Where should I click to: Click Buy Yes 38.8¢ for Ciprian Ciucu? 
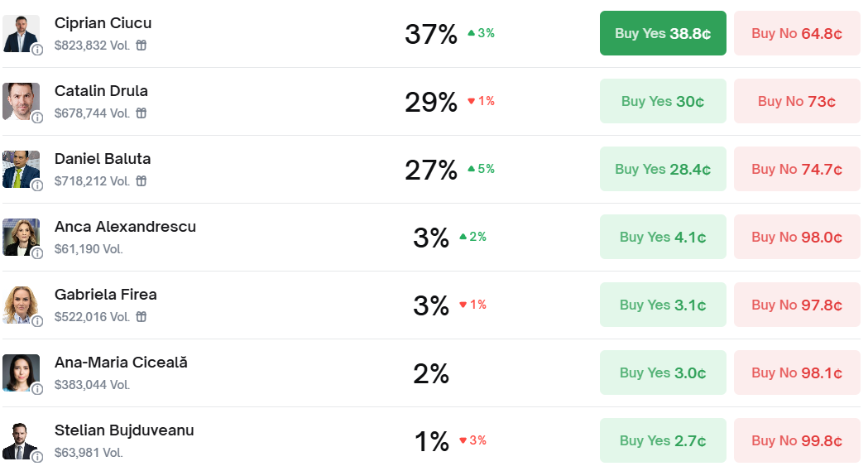(663, 33)
